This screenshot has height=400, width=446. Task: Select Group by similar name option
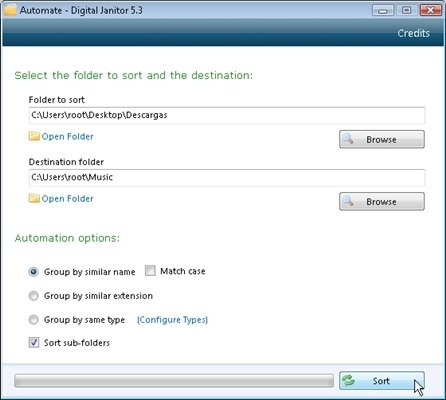[33, 272]
